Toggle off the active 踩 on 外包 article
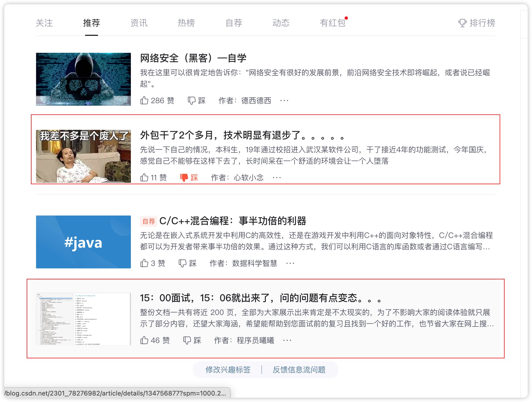532x402 pixels. [184, 177]
